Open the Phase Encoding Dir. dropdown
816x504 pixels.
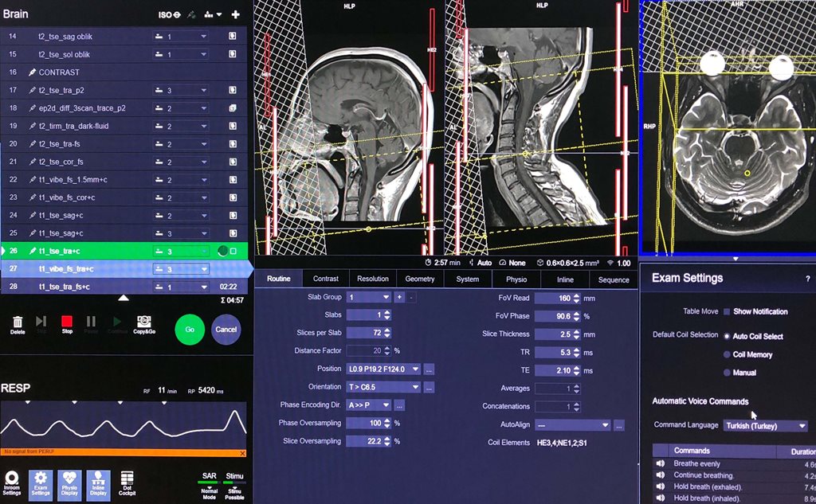[x=369, y=405]
